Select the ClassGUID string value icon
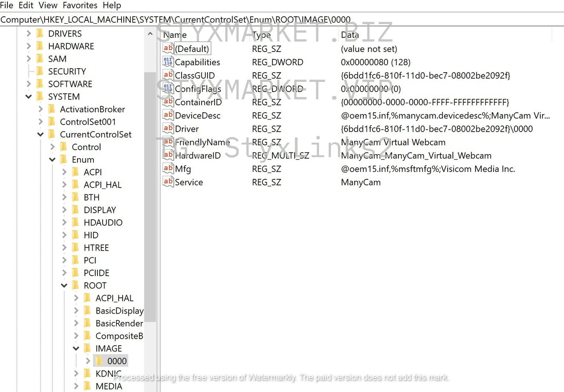This screenshot has height=392, width=564. (168, 75)
